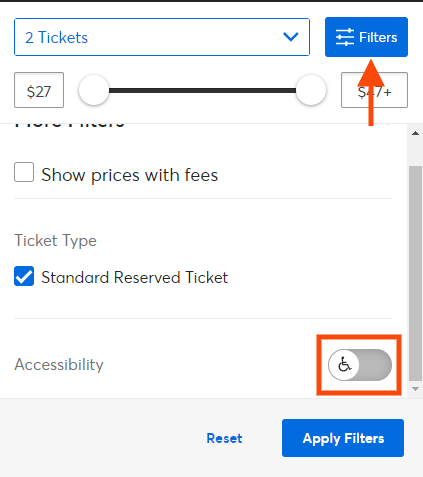The image size is (423, 477).
Task: Enable Show prices with fees checkbox
Action: [24, 172]
